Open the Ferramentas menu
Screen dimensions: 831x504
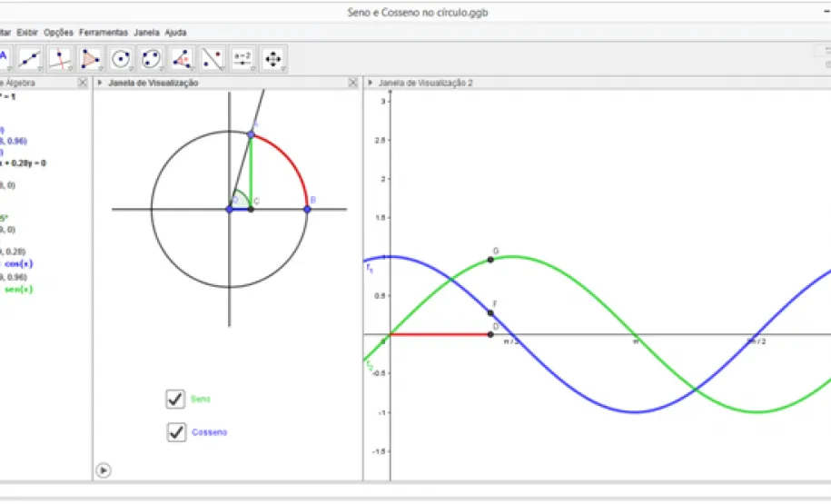click(x=104, y=32)
